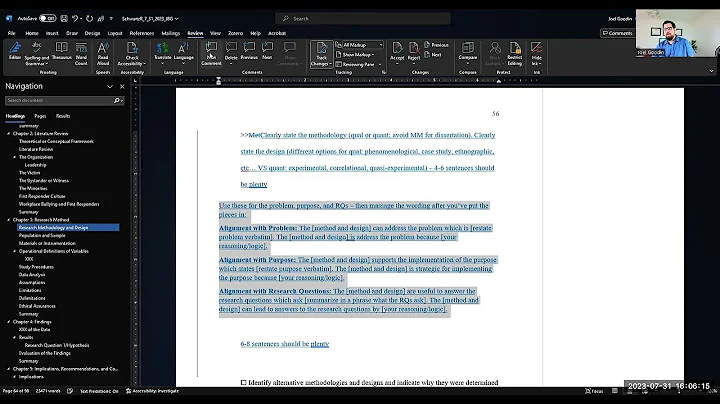Open the Translate tool

[163, 53]
